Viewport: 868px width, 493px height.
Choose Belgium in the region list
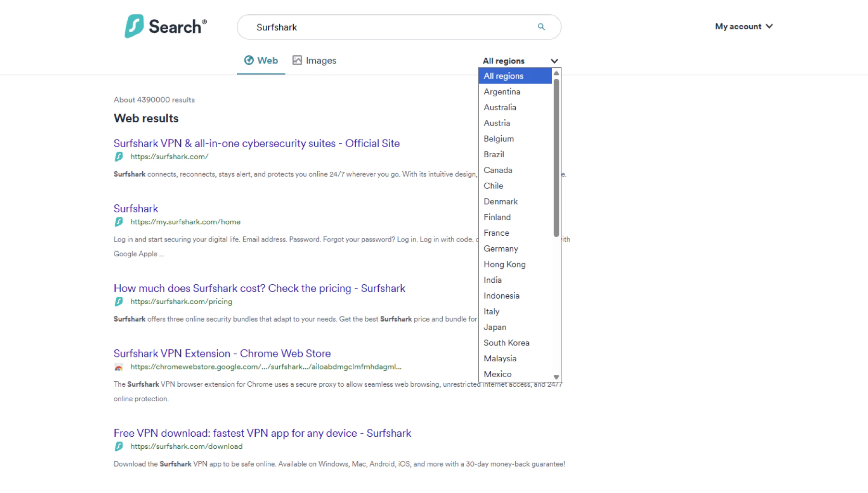[x=515, y=139]
